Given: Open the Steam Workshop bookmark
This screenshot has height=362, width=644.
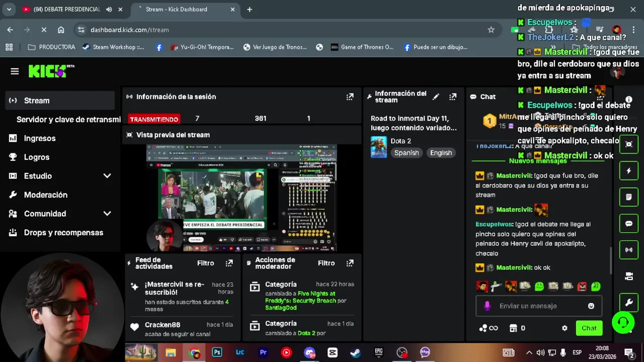Looking at the screenshot, I should coord(113,47).
